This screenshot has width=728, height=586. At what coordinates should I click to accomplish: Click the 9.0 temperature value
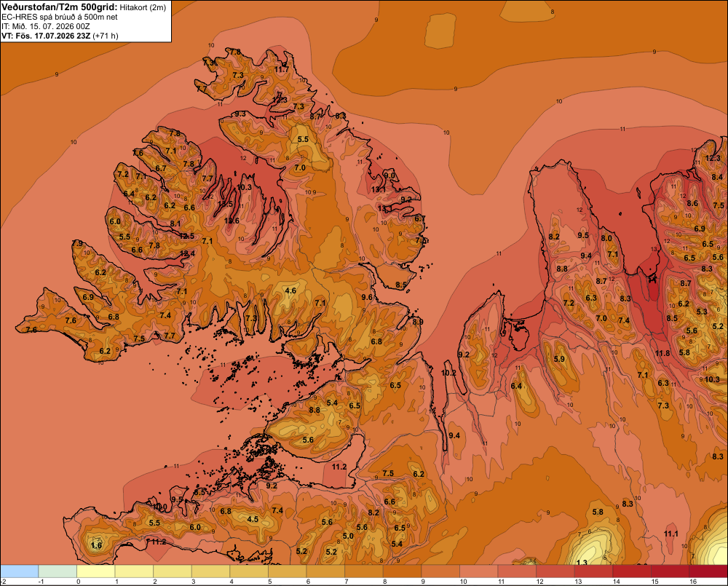[x=389, y=175]
